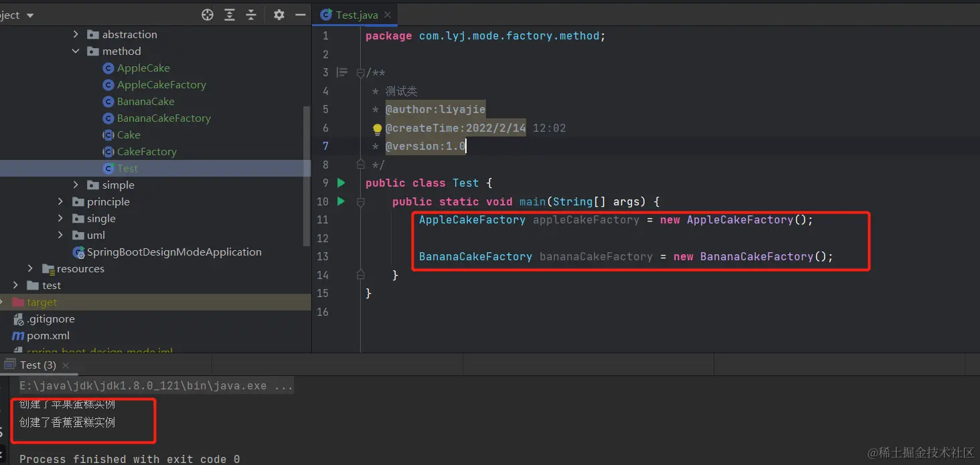The image size is (980, 465).
Task: Click @author:liyajie in the Javadoc
Action: [435, 109]
